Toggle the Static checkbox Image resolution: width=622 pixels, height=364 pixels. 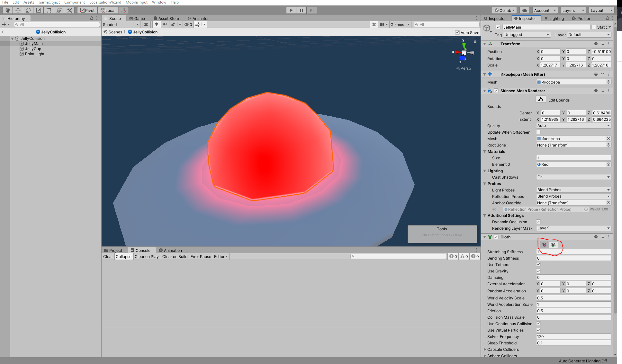(594, 27)
